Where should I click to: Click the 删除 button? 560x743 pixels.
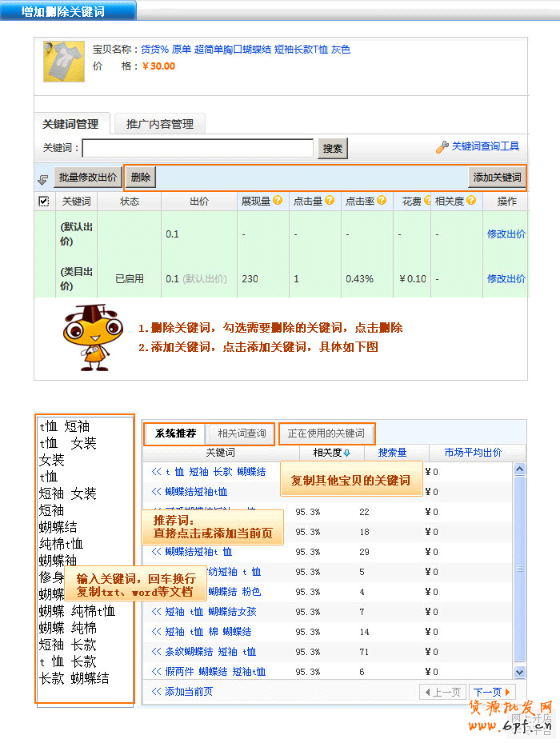140,178
